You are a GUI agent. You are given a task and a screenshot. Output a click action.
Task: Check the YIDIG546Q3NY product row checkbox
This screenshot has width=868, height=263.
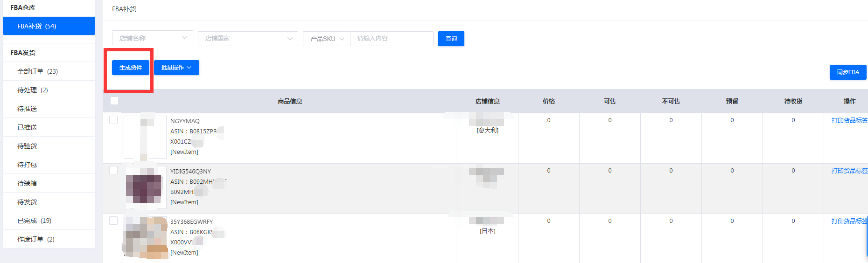(x=113, y=170)
